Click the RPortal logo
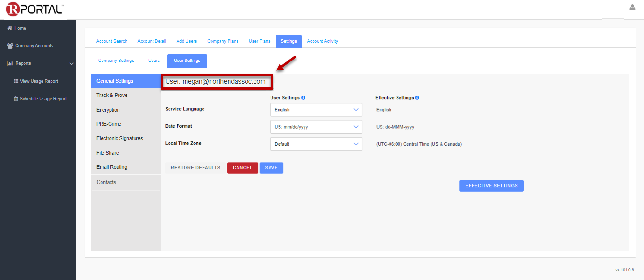This screenshot has width=644, height=280. pos(34,9)
